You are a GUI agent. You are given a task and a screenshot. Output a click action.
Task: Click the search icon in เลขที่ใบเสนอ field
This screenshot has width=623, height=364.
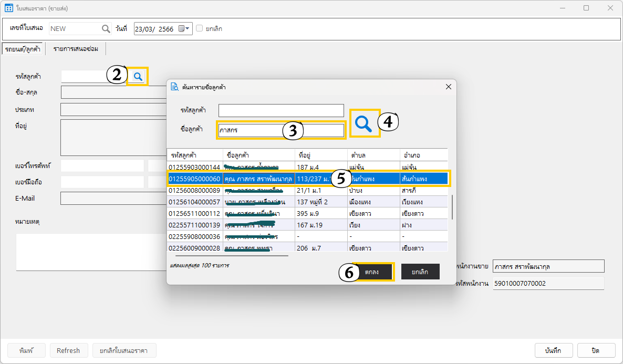point(106,29)
